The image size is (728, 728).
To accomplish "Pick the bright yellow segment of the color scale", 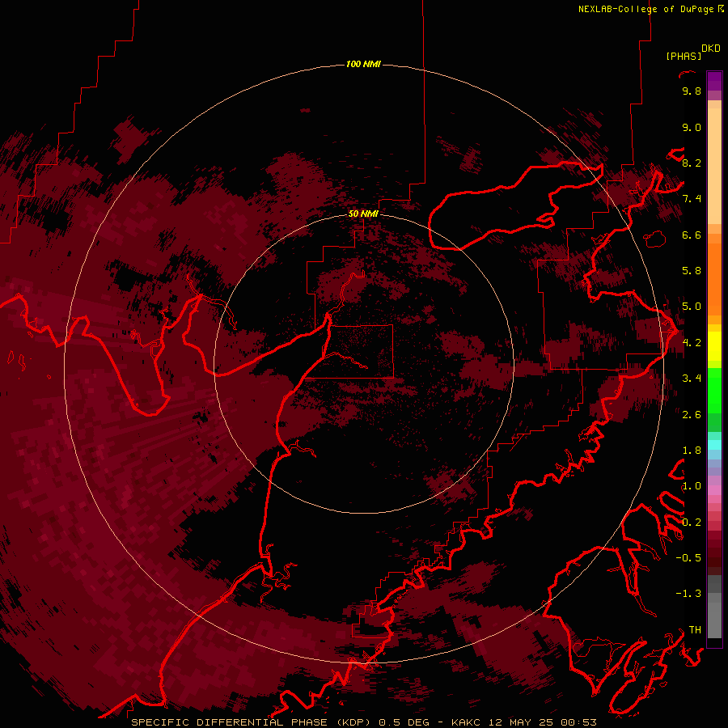I will (714, 346).
